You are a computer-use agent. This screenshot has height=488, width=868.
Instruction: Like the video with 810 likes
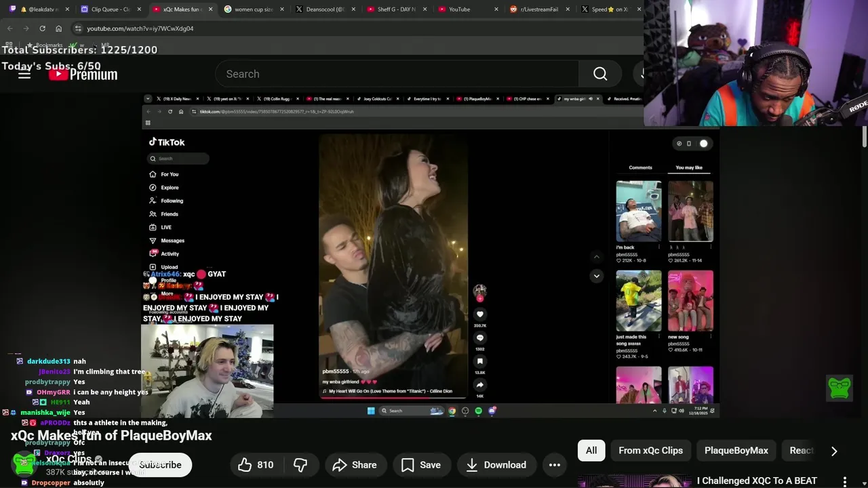256,465
